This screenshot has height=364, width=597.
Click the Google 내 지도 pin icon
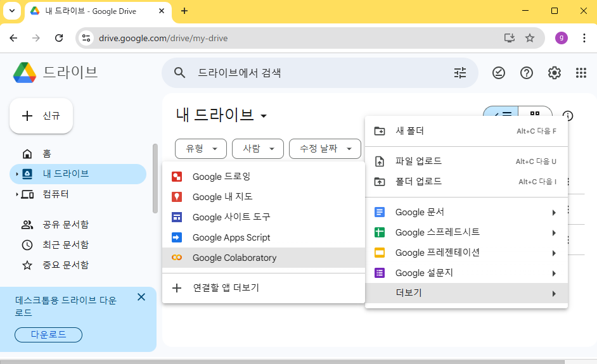click(x=177, y=197)
